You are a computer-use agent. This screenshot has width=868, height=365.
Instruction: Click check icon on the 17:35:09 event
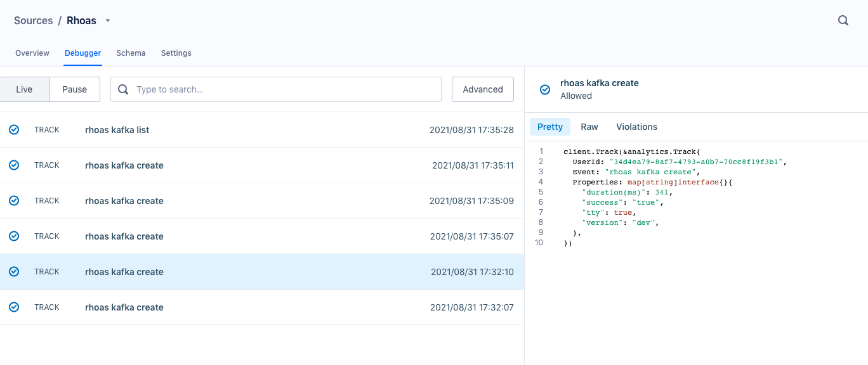pos(14,201)
